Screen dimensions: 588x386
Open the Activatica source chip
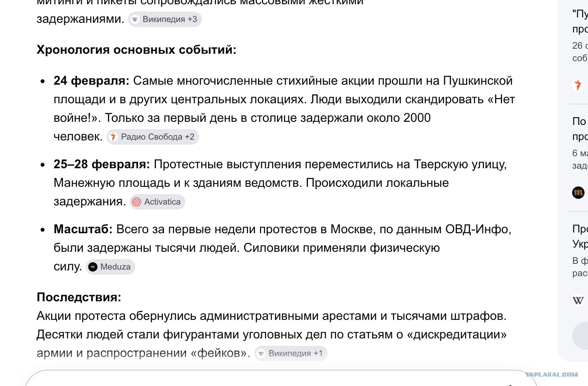tap(157, 202)
